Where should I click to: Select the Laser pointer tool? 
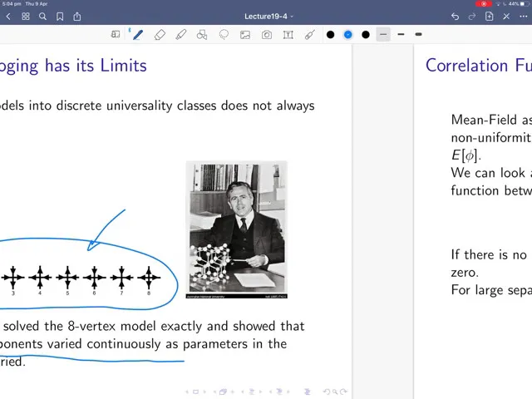pos(309,35)
